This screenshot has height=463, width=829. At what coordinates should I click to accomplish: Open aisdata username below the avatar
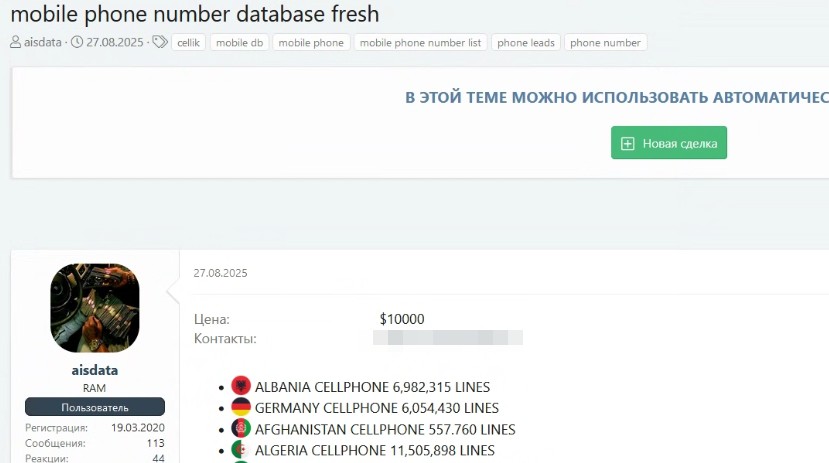pos(95,370)
